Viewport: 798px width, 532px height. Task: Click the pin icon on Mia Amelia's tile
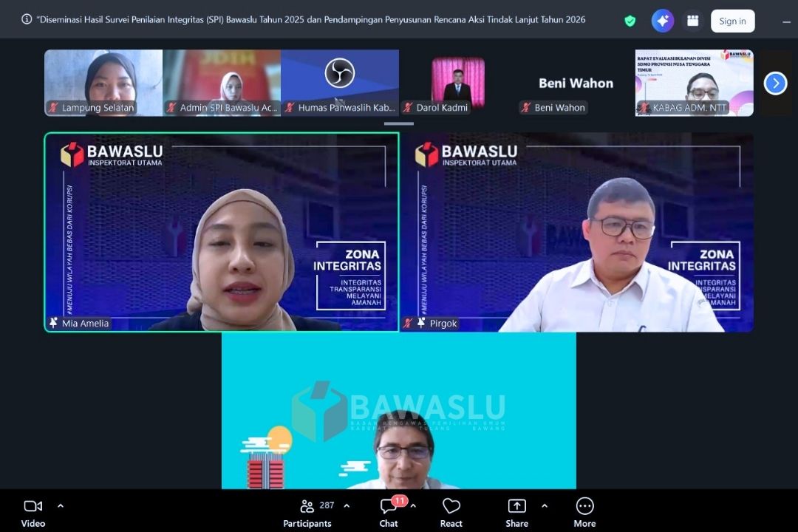pos(53,323)
